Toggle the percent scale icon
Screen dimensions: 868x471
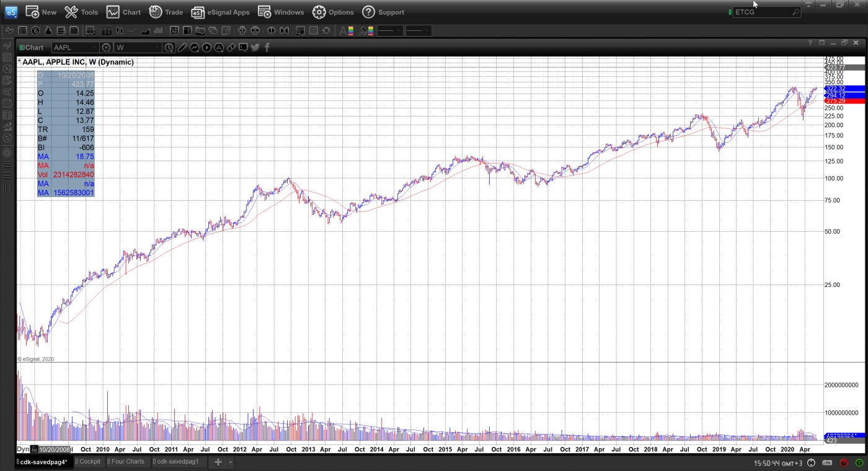tap(213, 30)
